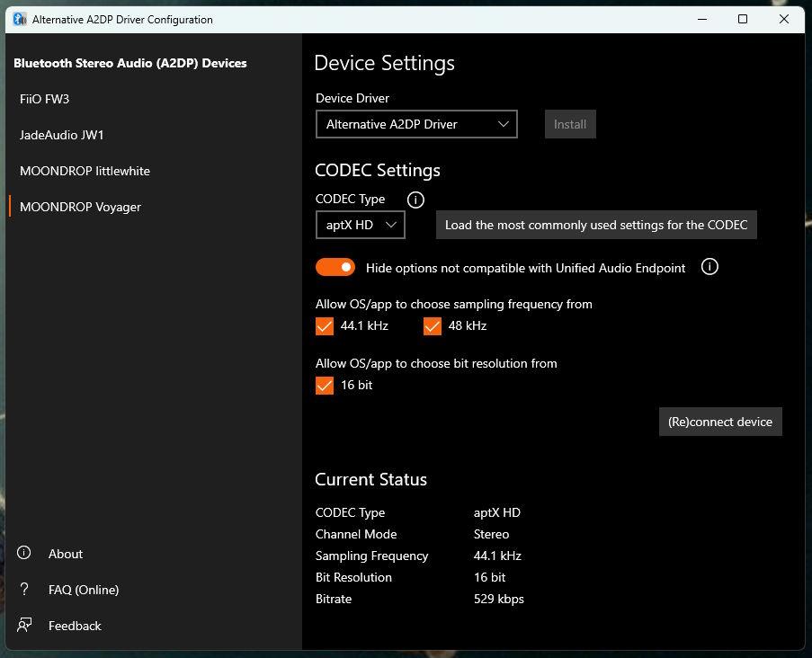The image size is (812, 658).
Task: Maximize the configuration window
Action: pos(743,19)
